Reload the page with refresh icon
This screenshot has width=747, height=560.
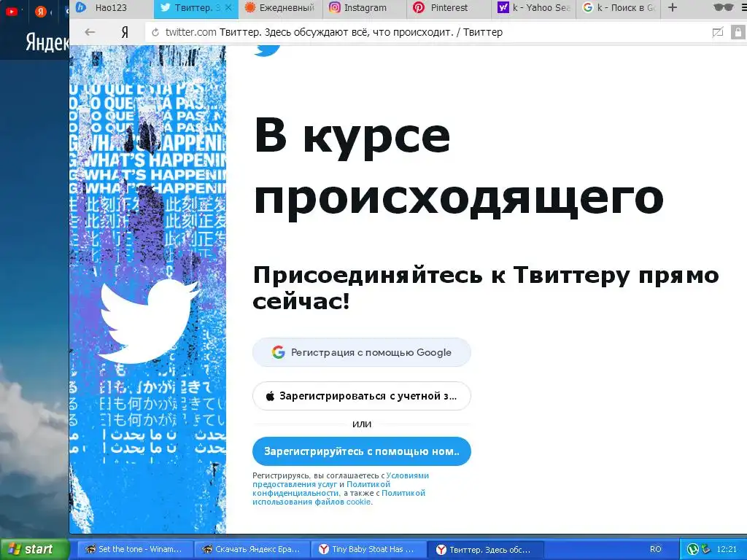click(155, 32)
